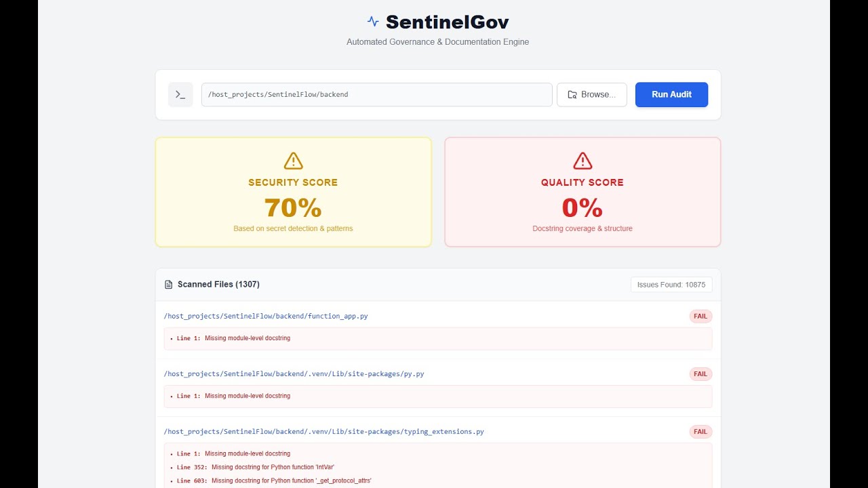Click the FAIL badge for function_app.py
Screen dimensions: 868x488
click(701, 316)
